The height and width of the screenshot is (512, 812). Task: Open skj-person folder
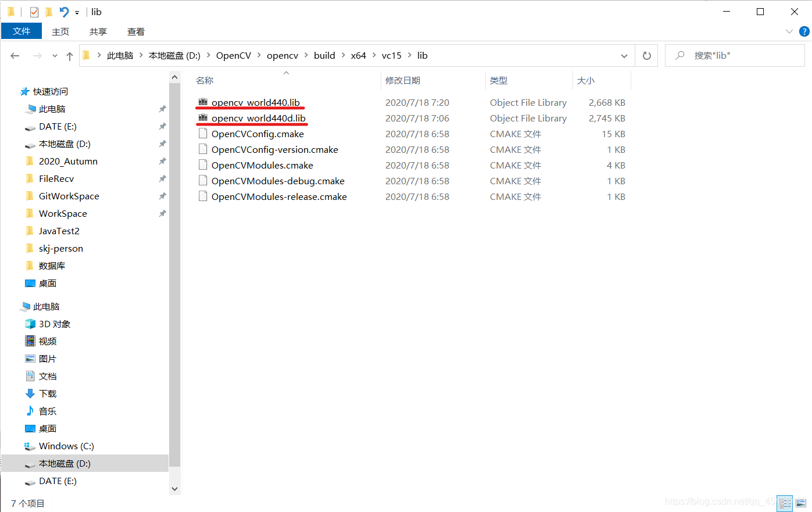60,248
